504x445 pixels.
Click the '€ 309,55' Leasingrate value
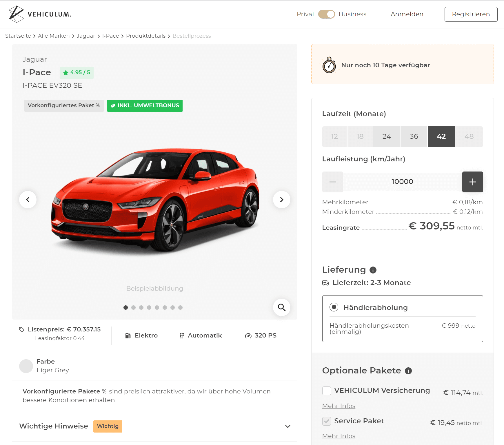[x=432, y=226]
